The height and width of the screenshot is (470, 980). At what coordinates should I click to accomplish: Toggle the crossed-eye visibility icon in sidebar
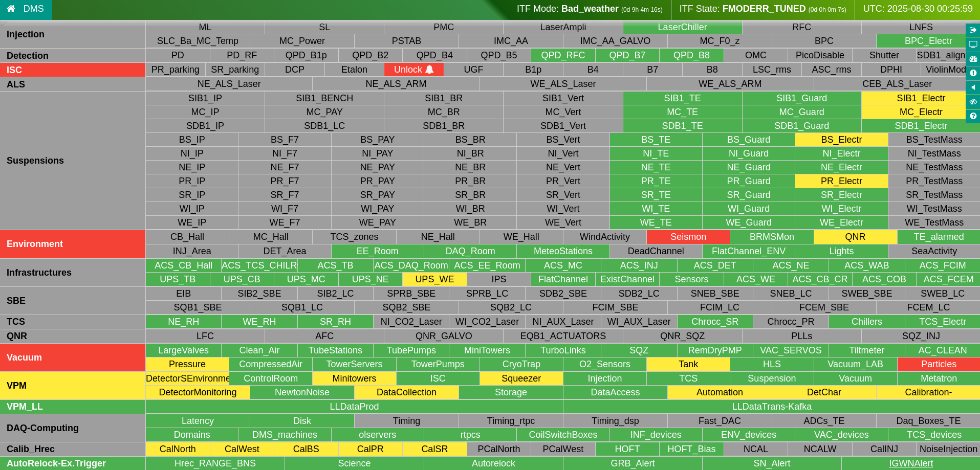click(x=973, y=102)
